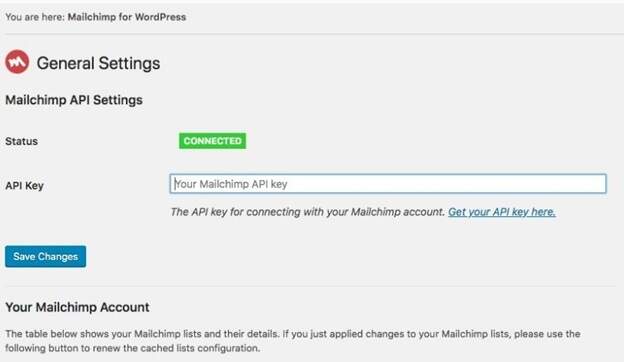The height and width of the screenshot is (362, 624).
Task: Click the paragraph describing the Mailchimp lists table
Action: pyautogui.click(x=292, y=341)
